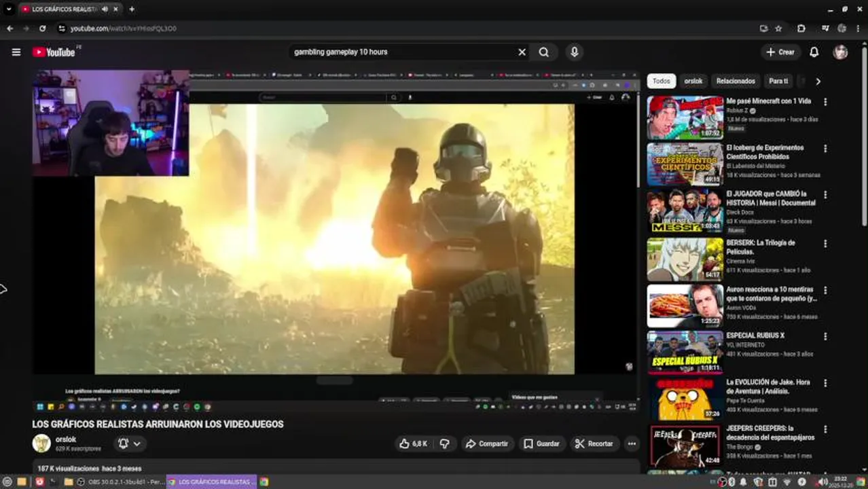Show more filter chips with right arrow

coord(818,81)
